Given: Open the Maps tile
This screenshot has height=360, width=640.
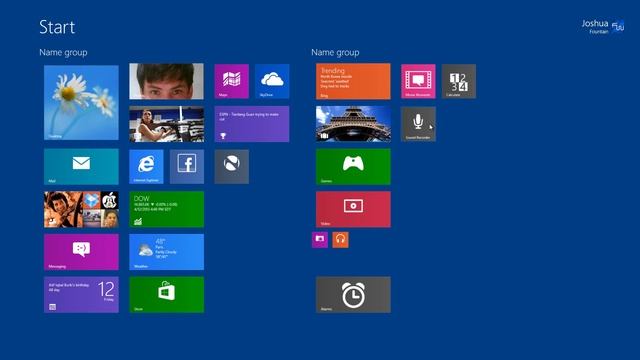Looking at the screenshot, I should tap(231, 81).
